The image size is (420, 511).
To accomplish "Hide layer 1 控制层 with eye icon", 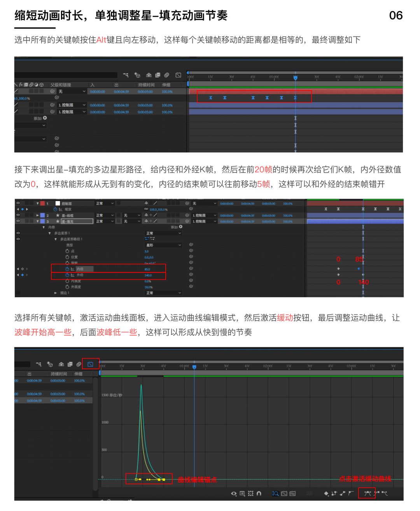I will (18, 203).
